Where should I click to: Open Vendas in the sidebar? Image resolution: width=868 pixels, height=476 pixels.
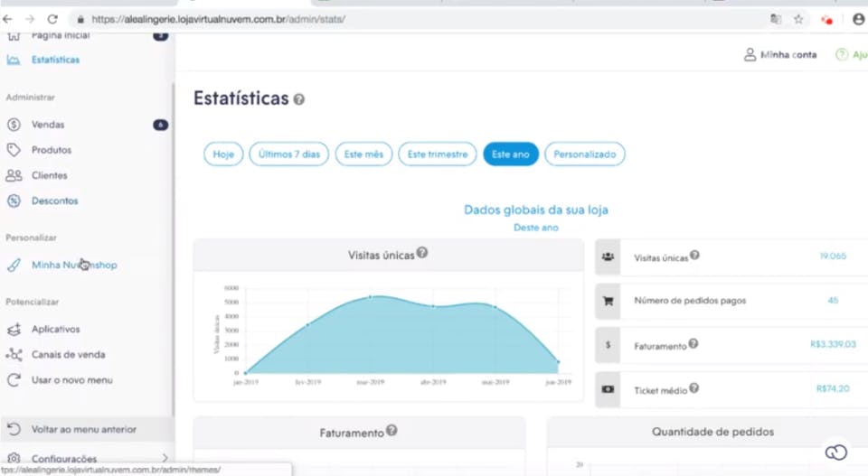click(x=48, y=125)
